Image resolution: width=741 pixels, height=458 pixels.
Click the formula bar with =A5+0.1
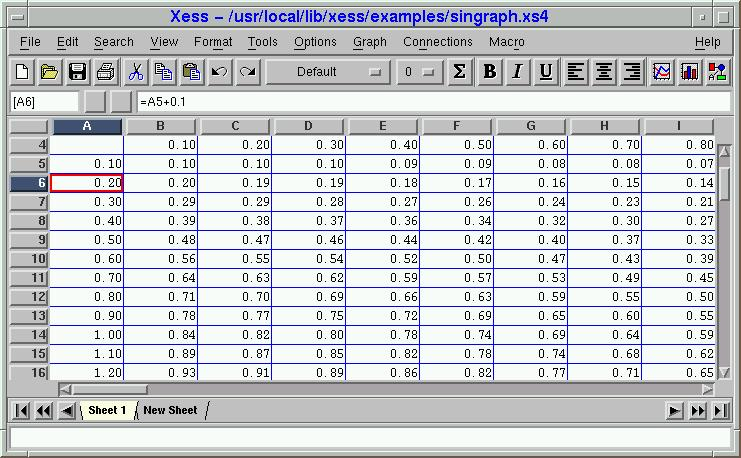coord(433,102)
